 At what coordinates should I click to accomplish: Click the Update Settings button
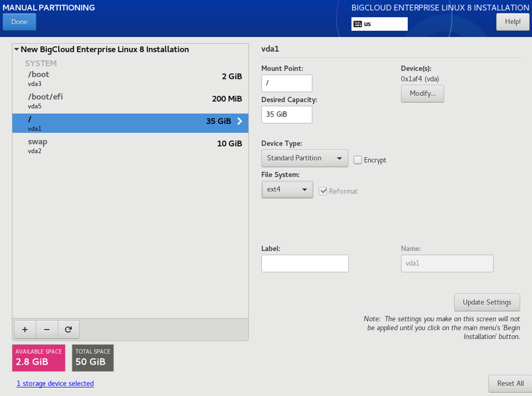[487, 303]
